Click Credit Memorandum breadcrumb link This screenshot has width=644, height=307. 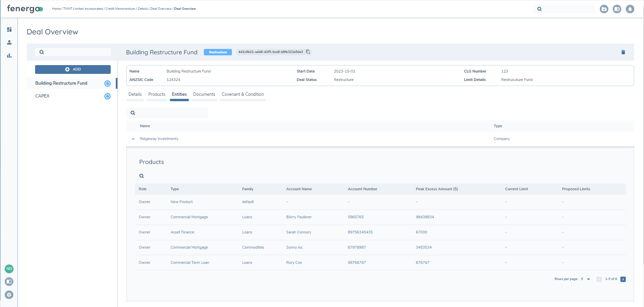(x=120, y=9)
